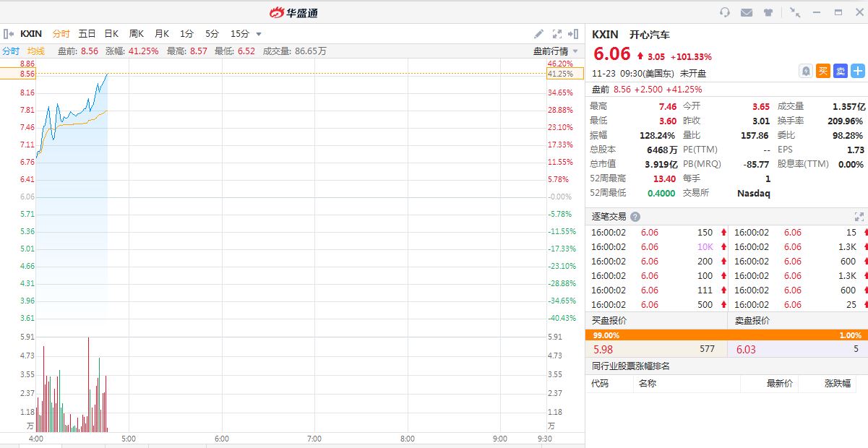Expand the 逐笔交易 panel to full view
The height and width of the screenshot is (448, 868).
(859, 217)
